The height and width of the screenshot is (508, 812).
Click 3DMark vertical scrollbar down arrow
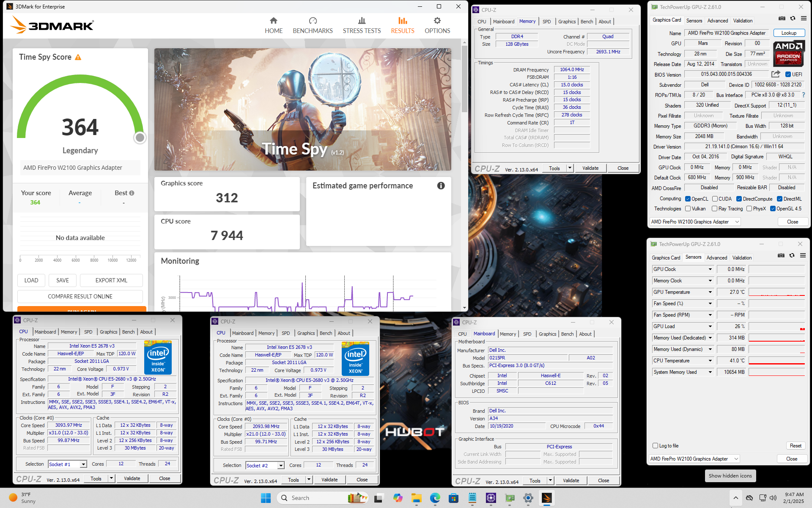click(x=464, y=308)
